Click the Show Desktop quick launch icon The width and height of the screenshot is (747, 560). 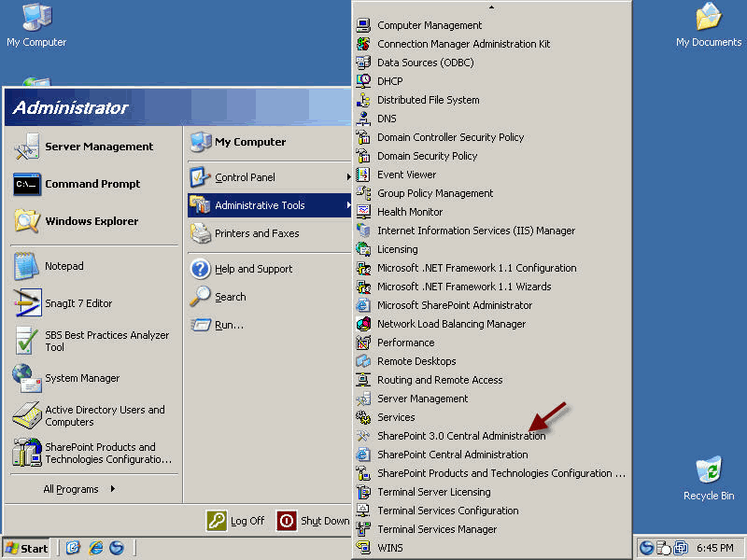(x=73, y=548)
